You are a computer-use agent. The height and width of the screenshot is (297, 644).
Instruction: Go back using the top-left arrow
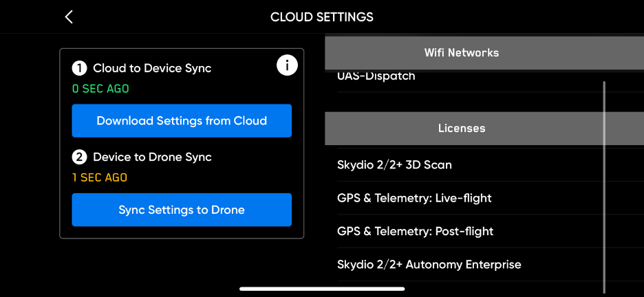[69, 17]
